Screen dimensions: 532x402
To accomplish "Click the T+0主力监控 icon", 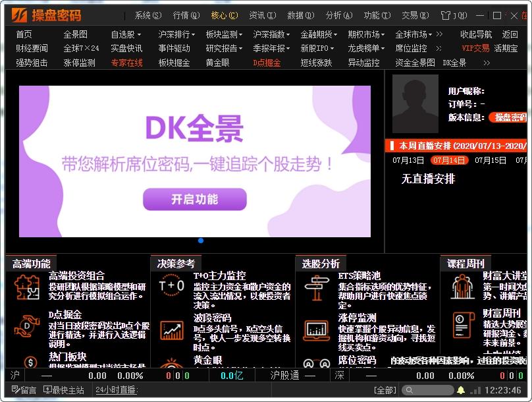I will tap(172, 285).
